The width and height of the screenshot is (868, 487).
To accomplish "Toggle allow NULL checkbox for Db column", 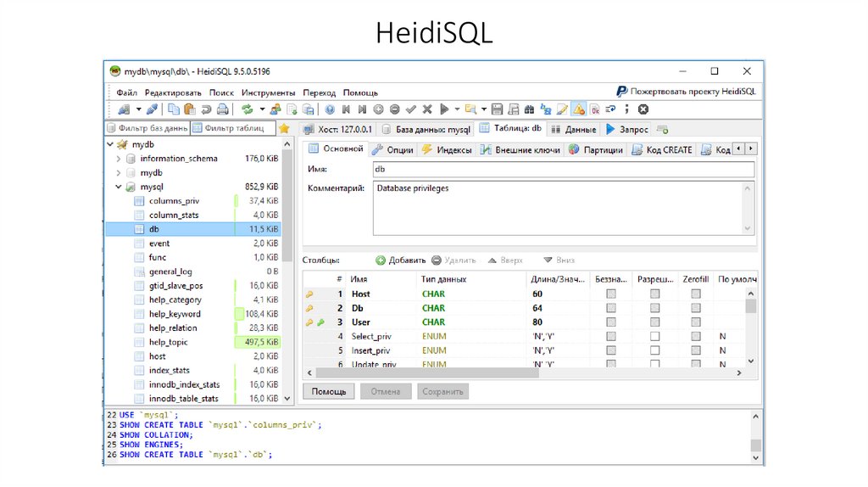I will 655,308.
